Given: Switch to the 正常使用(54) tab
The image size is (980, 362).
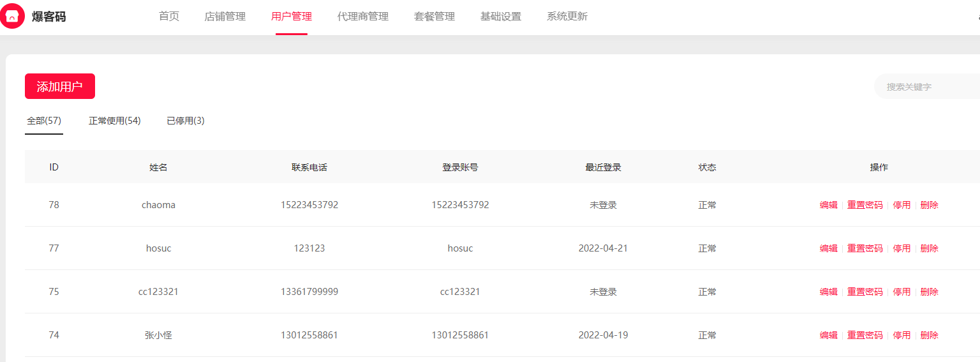Looking at the screenshot, I should (x=115, y=121).
